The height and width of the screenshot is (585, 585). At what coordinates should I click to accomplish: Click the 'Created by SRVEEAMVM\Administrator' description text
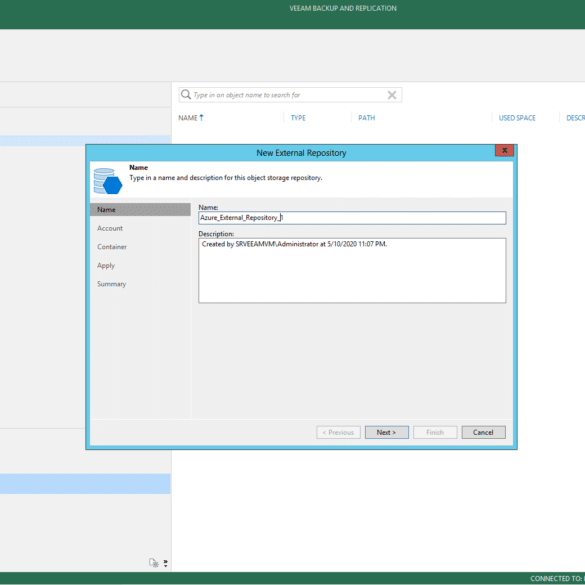click(x=294, y=244)
